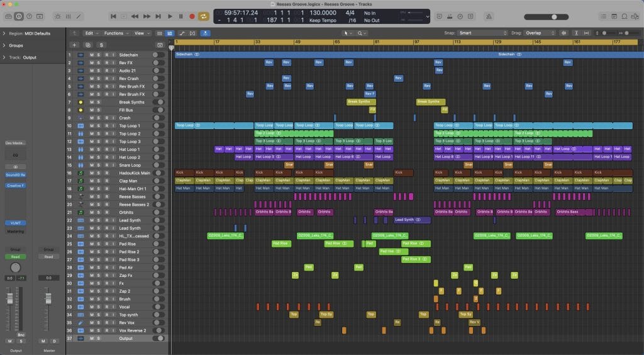Open the Drag mode dropdown set to Overlap
The height and width of the screenshot is (355, 644).
pyautogui.click(x=541, y=33)
